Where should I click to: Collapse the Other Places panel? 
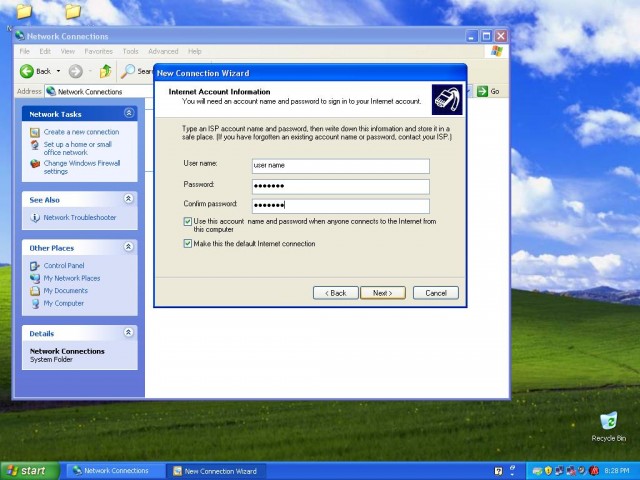(x=128, y=247)
